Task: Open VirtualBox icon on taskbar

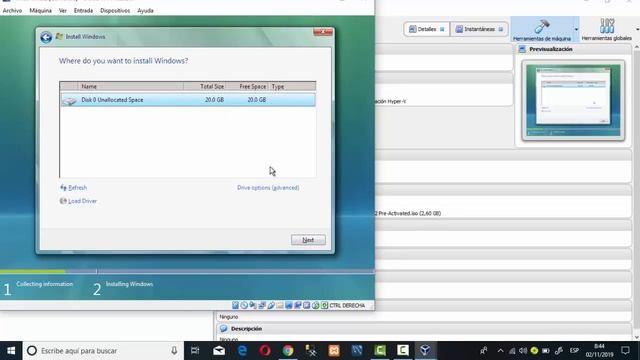Action: coord(425,351)
